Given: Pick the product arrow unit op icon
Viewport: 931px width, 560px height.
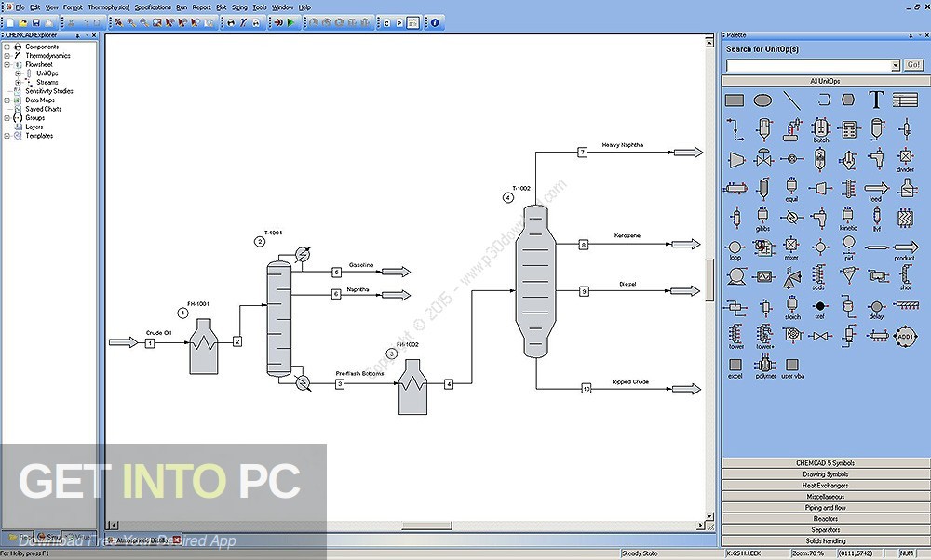Looking at the screenshot, I should tap(905, 249).
